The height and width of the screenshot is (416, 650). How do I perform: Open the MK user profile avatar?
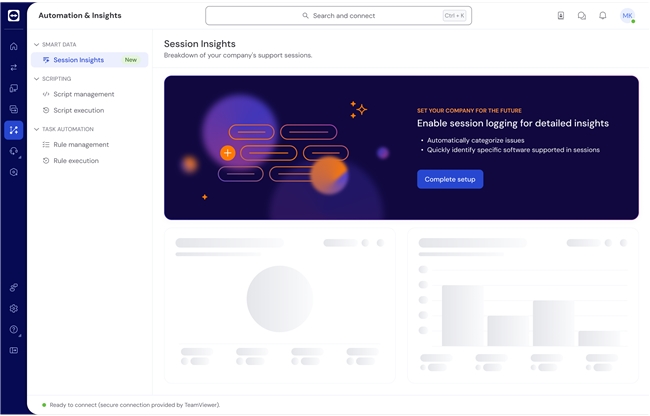point(627,16)
